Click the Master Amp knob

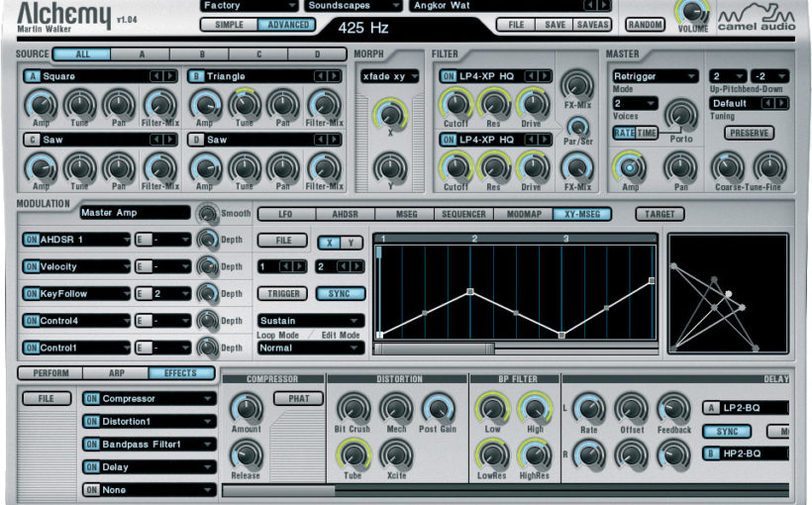pyautogui.click(x=630, y=167)
